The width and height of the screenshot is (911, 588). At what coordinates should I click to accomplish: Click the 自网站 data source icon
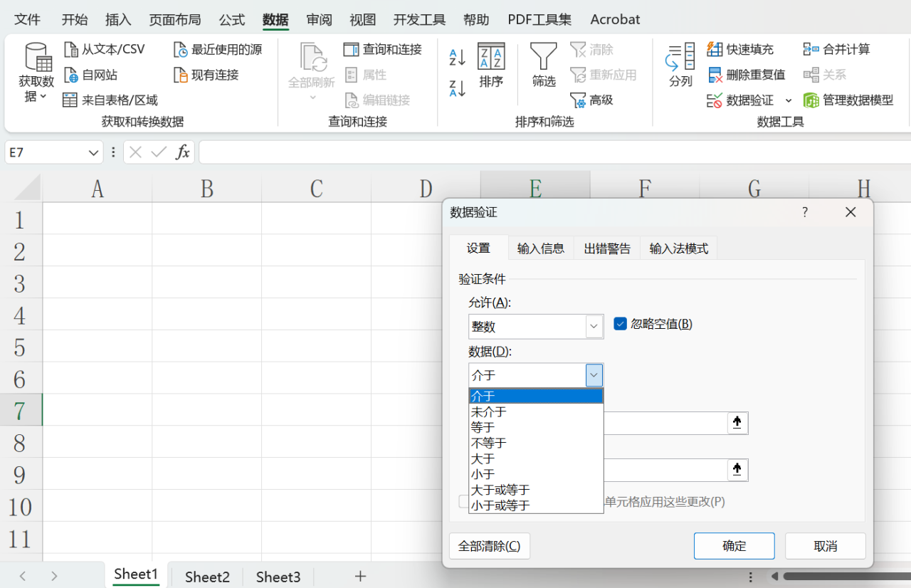coord(70,75)
